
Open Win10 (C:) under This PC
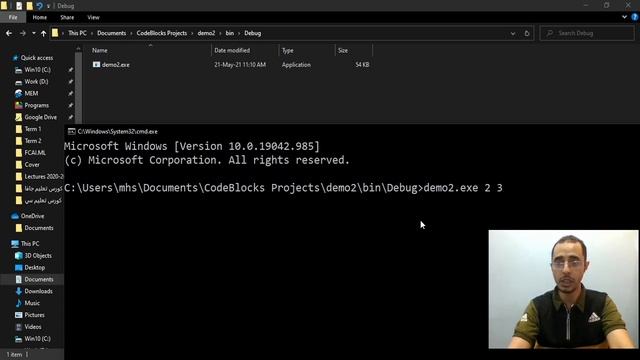point(38,338)
